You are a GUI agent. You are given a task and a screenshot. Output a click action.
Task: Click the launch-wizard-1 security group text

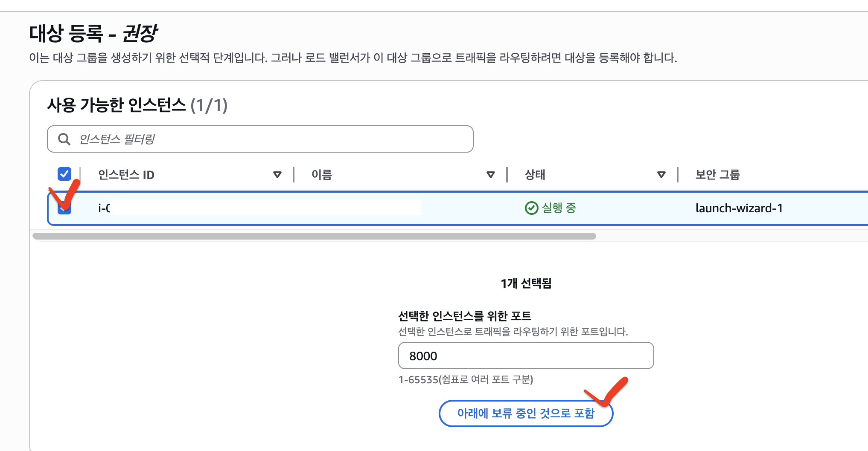(739, 208)
